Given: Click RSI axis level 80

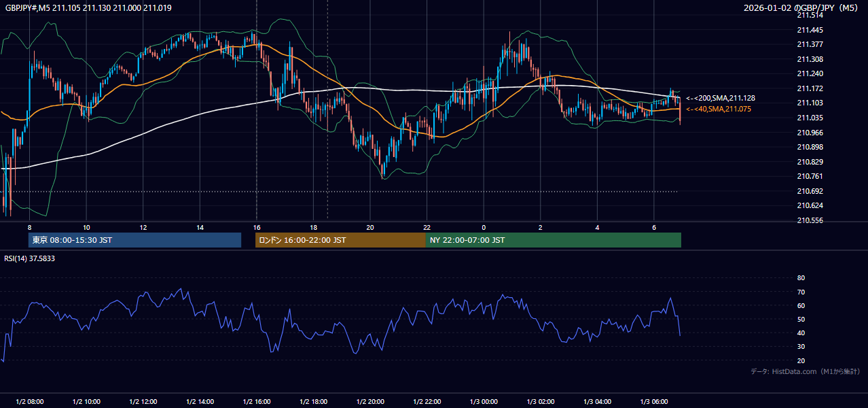Looking at the screenshot, I should tap(801, 278).
